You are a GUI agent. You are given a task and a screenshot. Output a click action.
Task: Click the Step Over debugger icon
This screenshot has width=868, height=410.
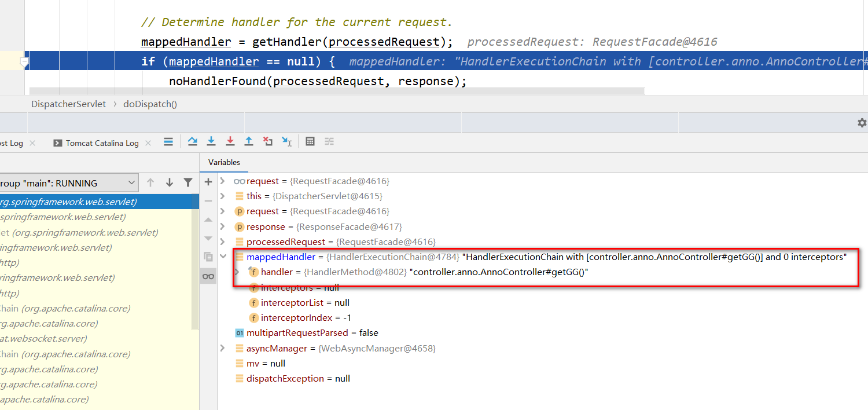tap(193, 141)
